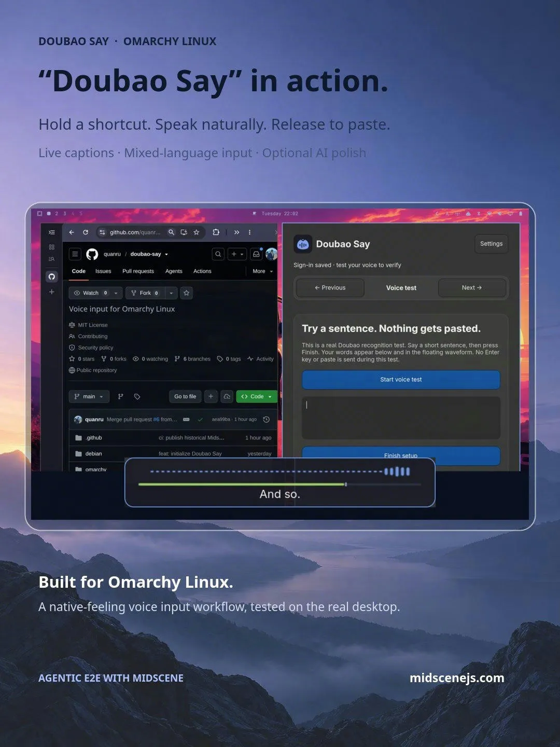Viewport: 560px width, 747px height.
Task: Switch to the Issues tab
Action: pyautogui.click(x=103, y=271)
